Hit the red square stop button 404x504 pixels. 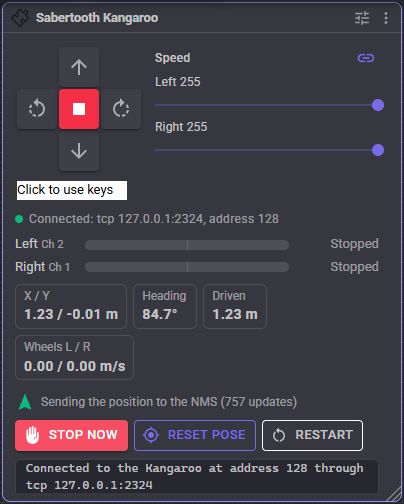[79, 109]
